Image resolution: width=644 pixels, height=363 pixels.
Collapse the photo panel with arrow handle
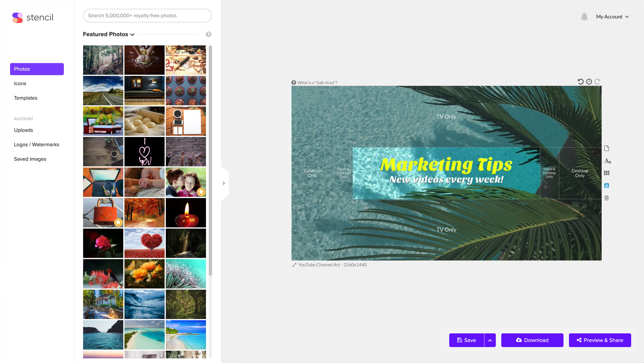click(x=224, y=183)
